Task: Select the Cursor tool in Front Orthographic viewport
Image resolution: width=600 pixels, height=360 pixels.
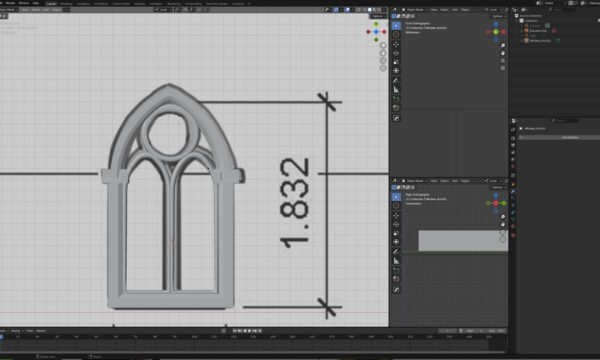Action: 396,35
